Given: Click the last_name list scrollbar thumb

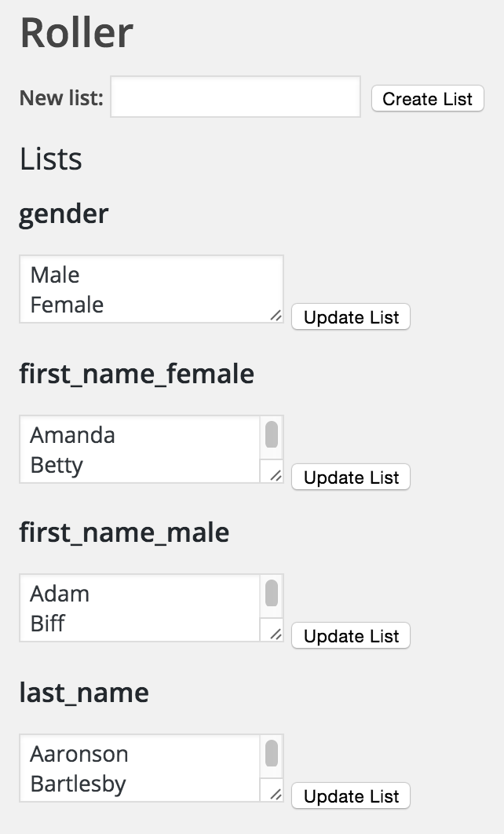Looking at the screenshot, I should click(x=272, y=754).
